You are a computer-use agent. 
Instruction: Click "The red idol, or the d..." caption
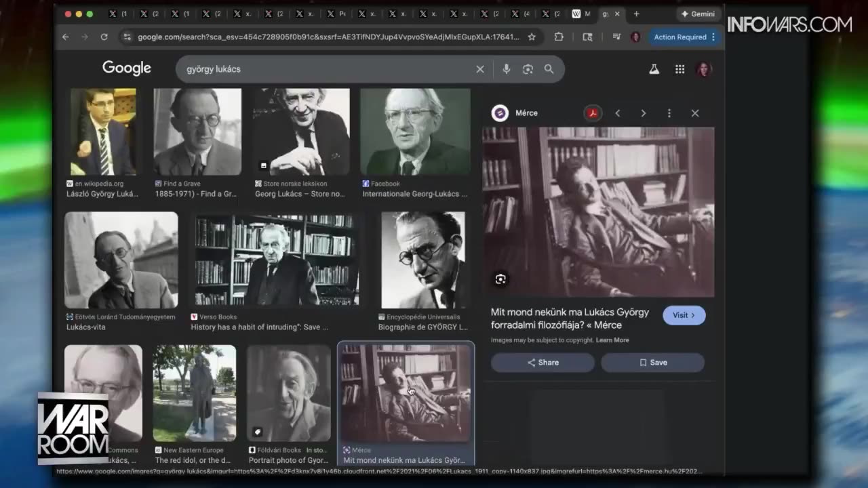[x=193, y=460]
